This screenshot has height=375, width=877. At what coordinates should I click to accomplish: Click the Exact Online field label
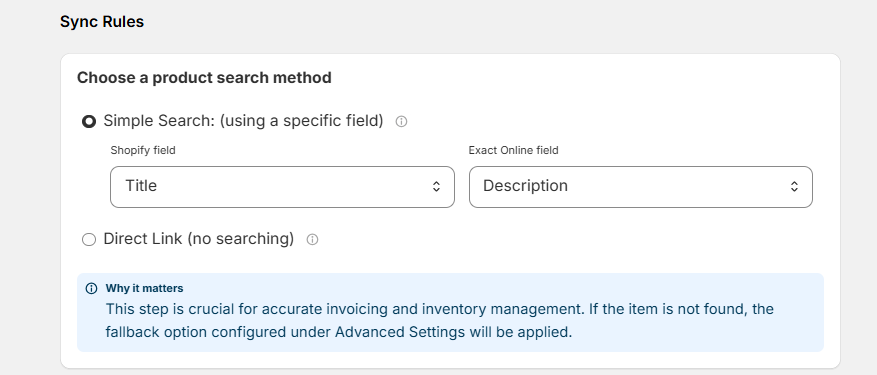[x=513, y=150]
